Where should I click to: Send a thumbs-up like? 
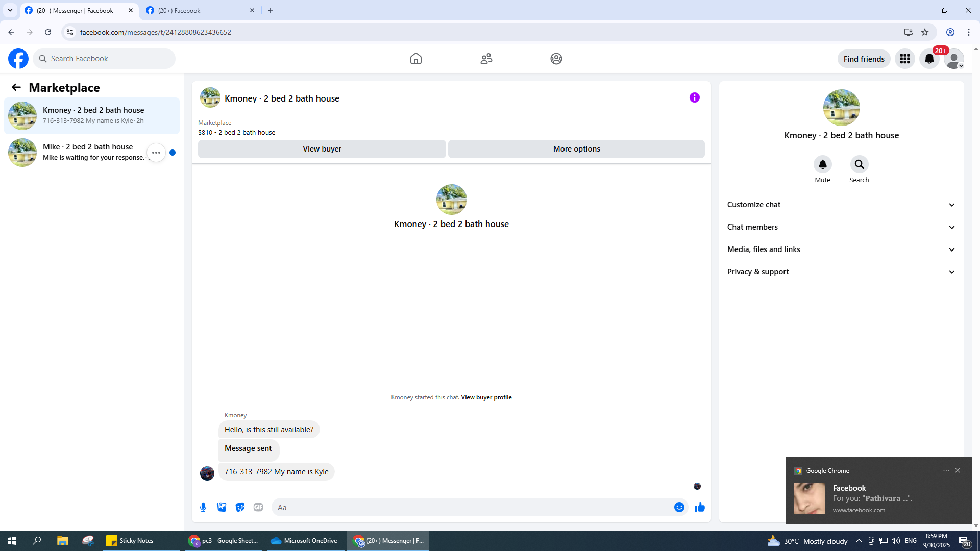click(x=699, y=507)
